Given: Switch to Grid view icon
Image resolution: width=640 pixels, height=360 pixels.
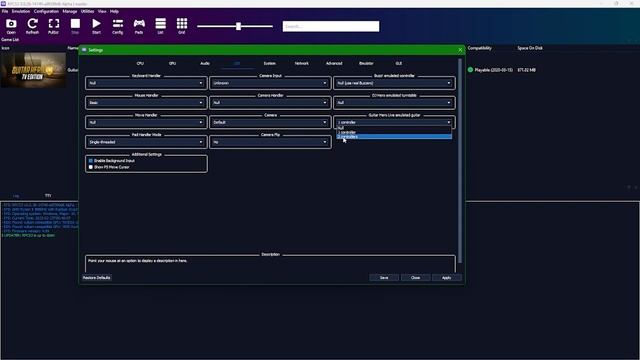Looking at the screenshot, I should pos(182,26).
